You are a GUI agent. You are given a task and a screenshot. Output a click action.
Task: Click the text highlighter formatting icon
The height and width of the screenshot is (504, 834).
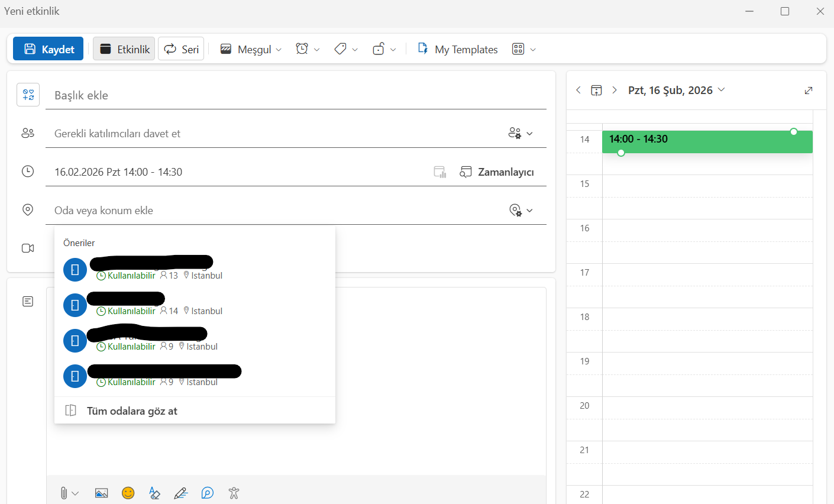pyautogui.click(x=154, y=493)
